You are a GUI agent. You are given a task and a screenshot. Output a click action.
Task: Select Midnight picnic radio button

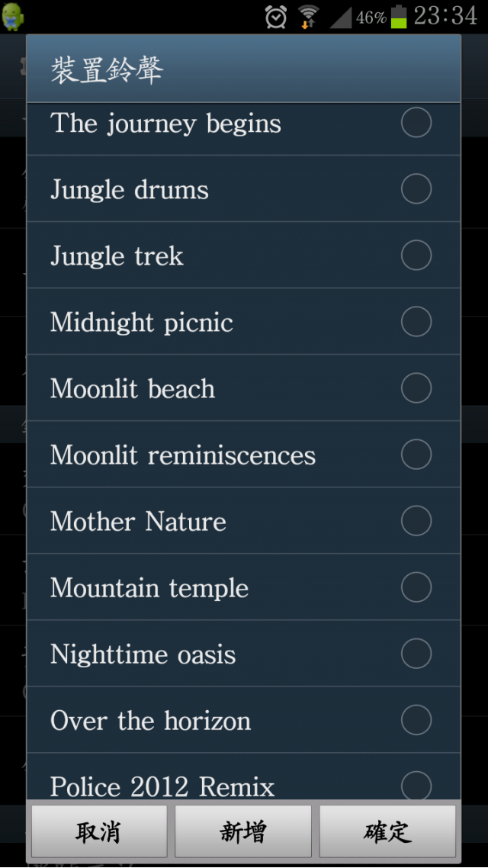416,322
